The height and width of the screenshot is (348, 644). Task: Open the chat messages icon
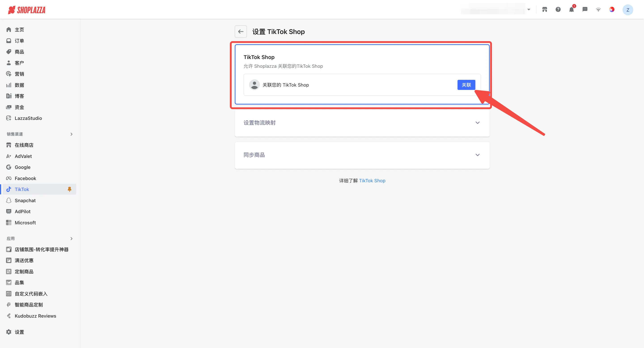pyautogui.click(x=585, y=9)
